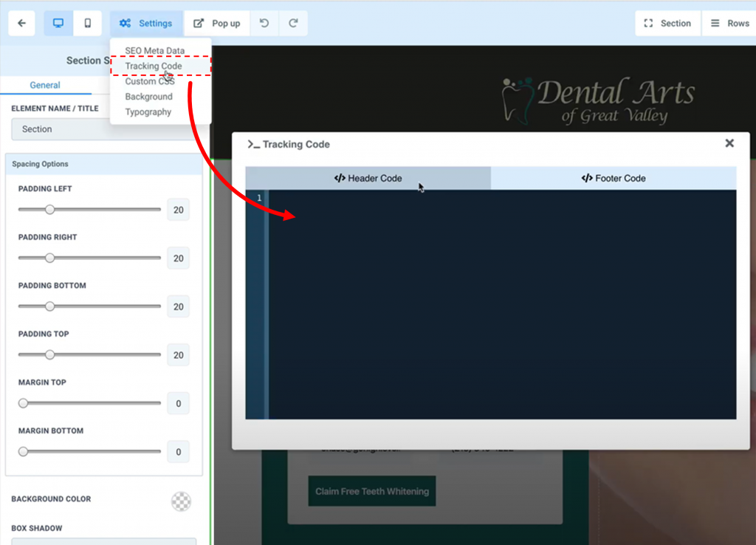Open the Settings menu
This screenshot has width=756, height=545.
[146, 23]
